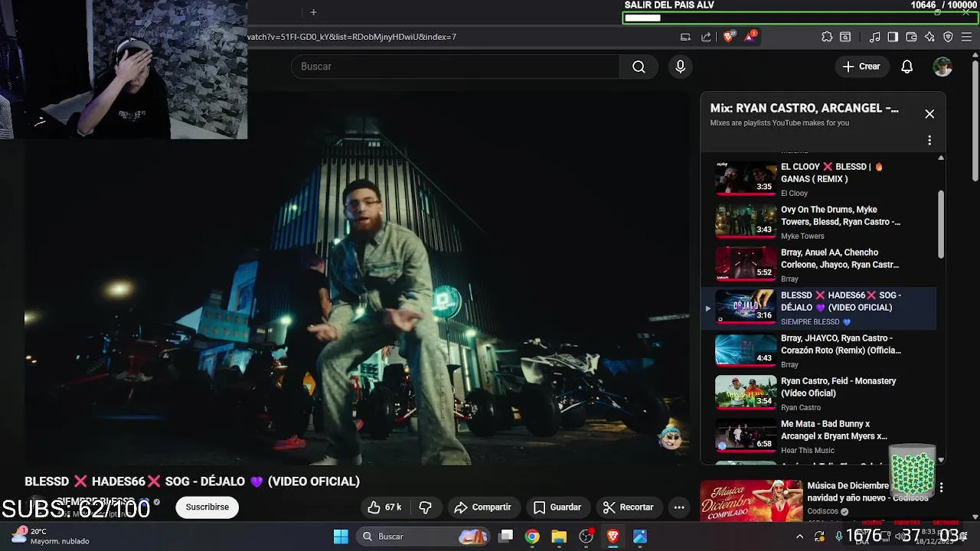980x551 pixels.
Task: Dislike the DÉJALO video
Action: pyautogui.click(x=426, y=507)
